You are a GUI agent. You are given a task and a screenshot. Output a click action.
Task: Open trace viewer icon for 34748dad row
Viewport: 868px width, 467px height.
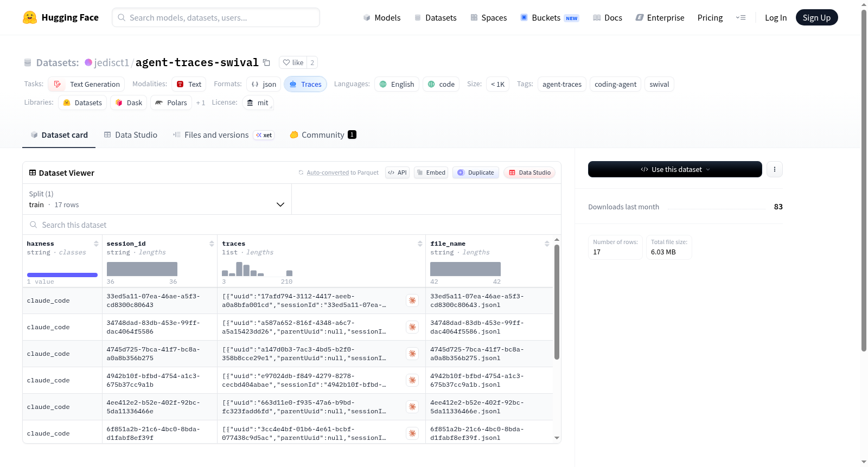(x=412, y=327)
